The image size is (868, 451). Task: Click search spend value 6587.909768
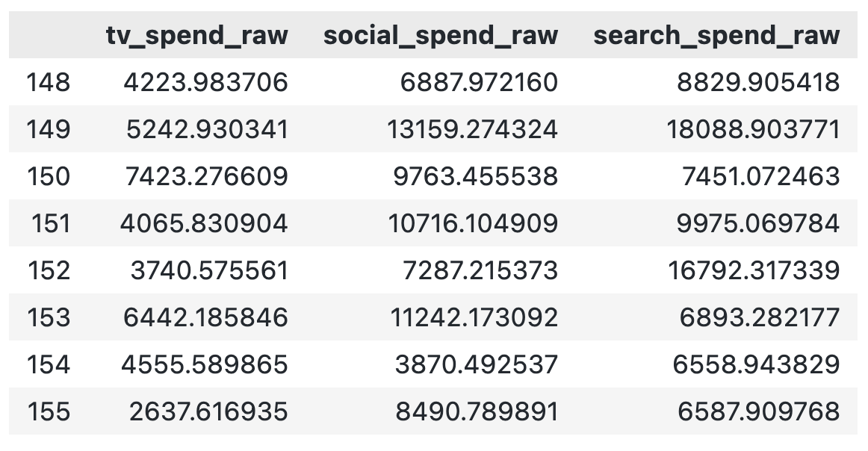point(759,411)
